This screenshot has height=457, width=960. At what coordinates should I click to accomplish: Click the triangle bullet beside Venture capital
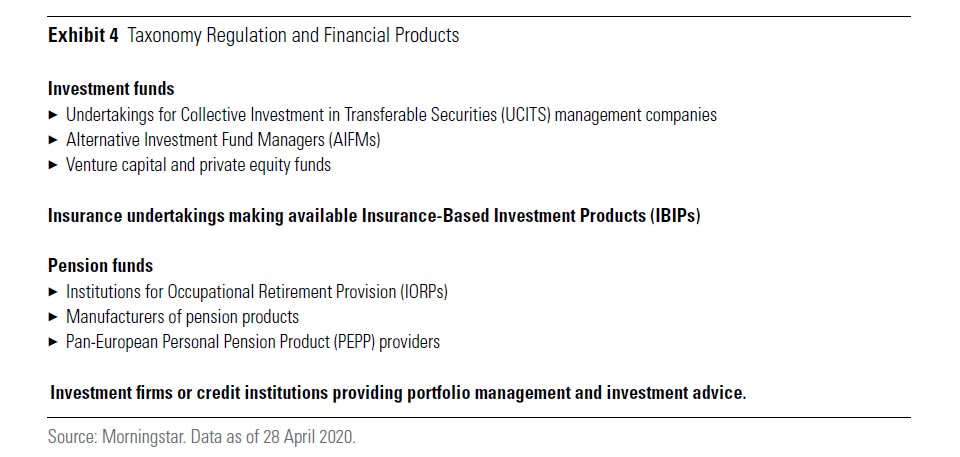53,165
